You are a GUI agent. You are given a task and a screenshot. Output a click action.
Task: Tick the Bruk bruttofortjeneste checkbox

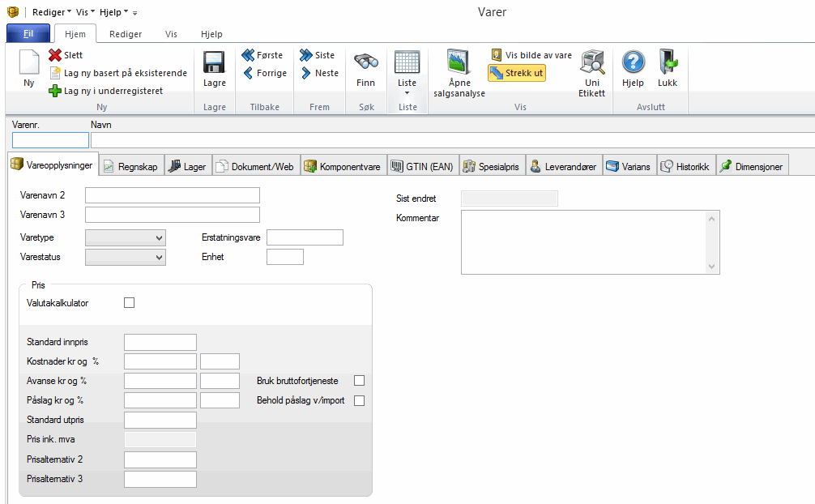pyautogui.click(x=360, y=381)
